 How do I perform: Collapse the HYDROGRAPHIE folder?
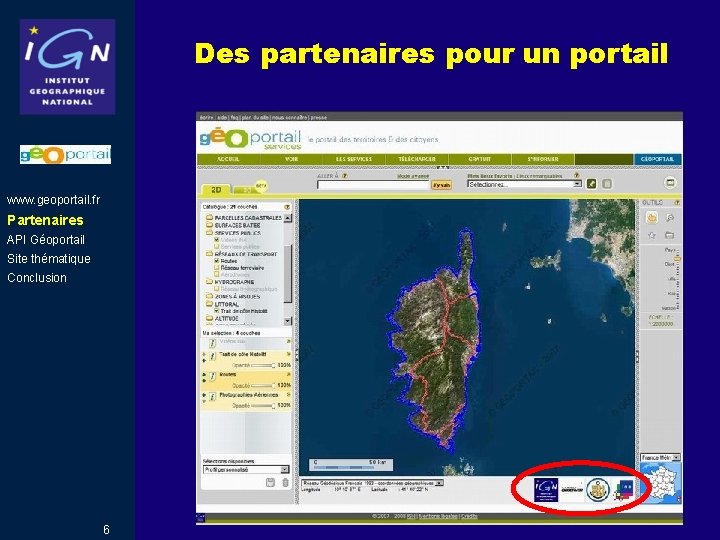coord(209,282)
